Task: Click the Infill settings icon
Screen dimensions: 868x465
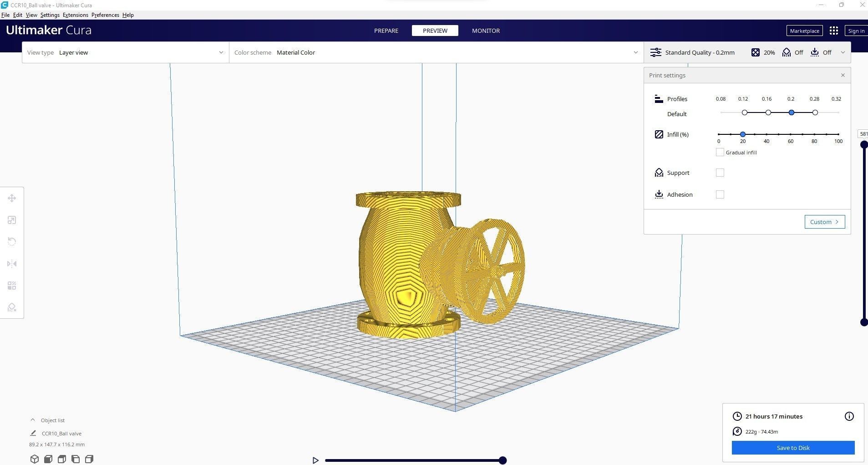Action: tap(659, 134)
